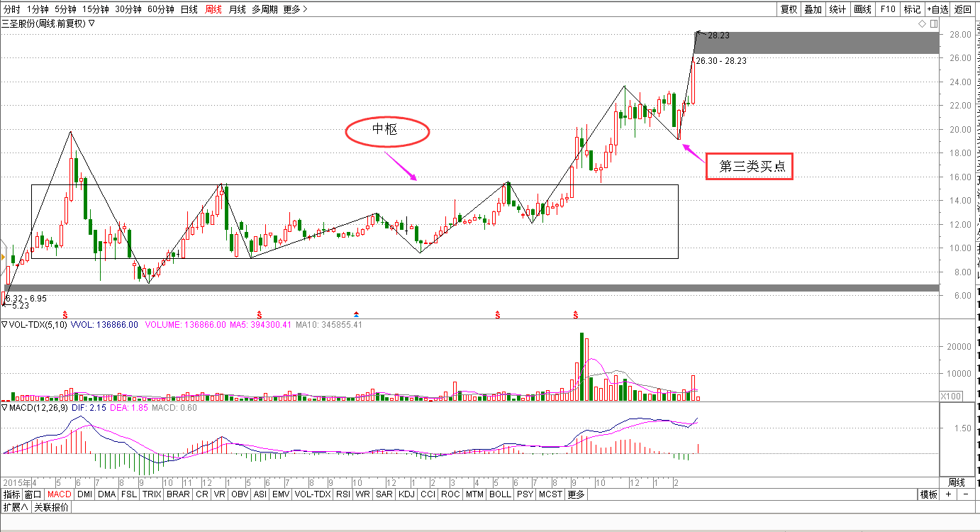Switch to the 1分钟 chart
980x532 pixels.
click(38, 9)
